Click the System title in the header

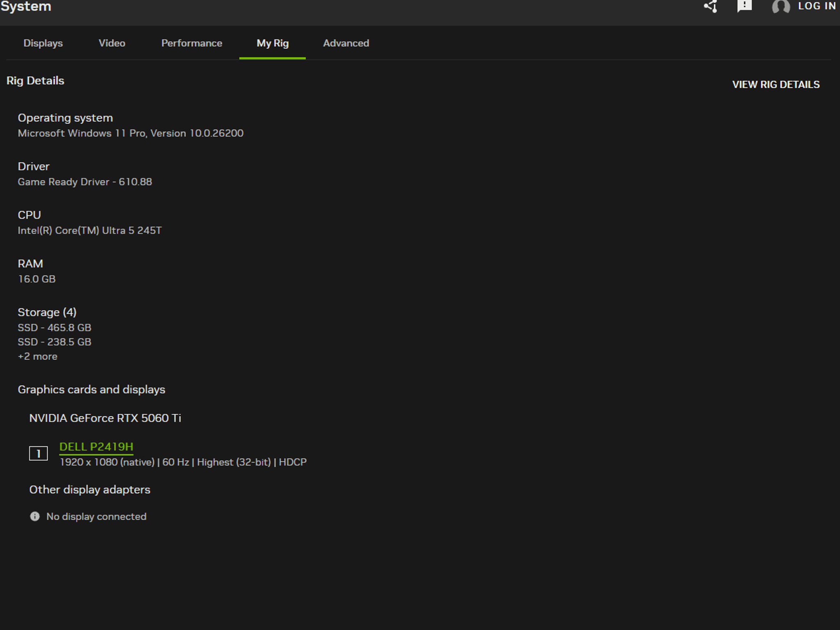pyautogui.click(x=26, y=6)
